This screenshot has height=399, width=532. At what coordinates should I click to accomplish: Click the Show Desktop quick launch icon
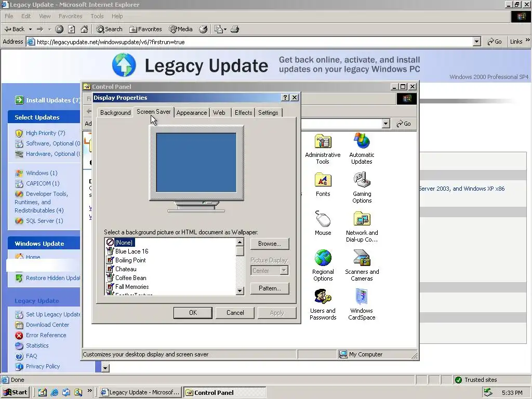[43, 392]
